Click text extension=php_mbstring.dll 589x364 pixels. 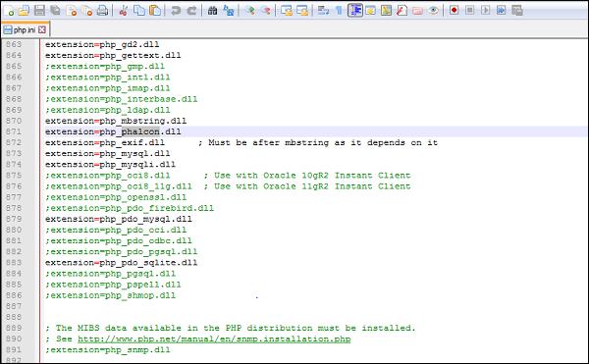tap(116, 121)
